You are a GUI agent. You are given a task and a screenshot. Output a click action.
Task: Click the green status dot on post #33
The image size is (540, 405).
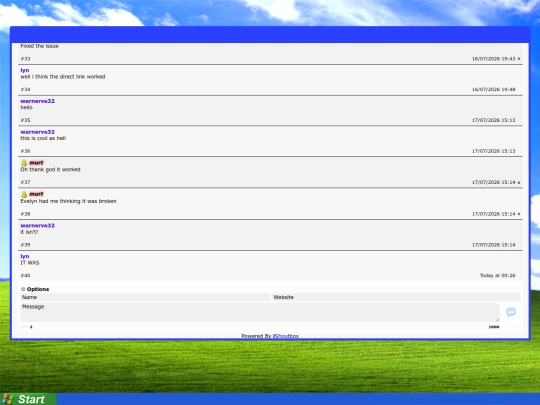point(519,59)
